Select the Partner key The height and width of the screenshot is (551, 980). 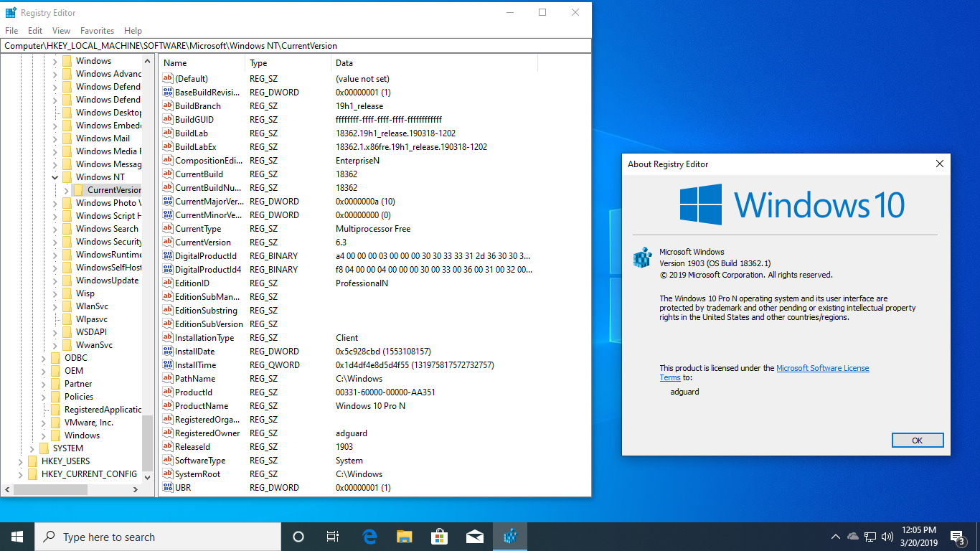click(78, 384)
